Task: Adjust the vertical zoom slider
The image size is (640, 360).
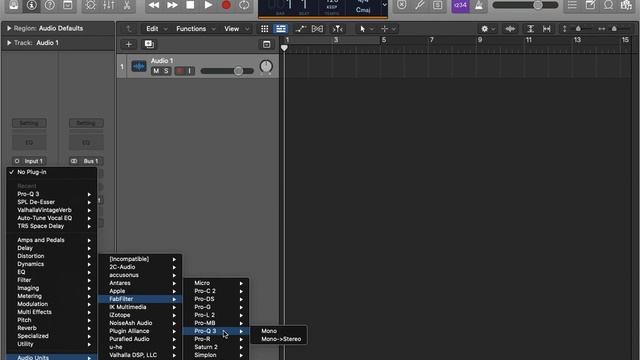Action: pos(577,29)
